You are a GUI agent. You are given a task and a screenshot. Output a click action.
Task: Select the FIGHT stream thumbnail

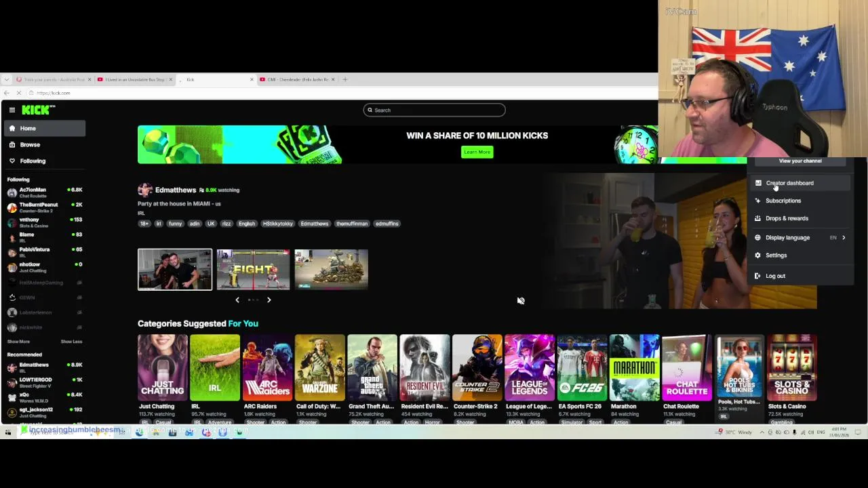point(253,269)
